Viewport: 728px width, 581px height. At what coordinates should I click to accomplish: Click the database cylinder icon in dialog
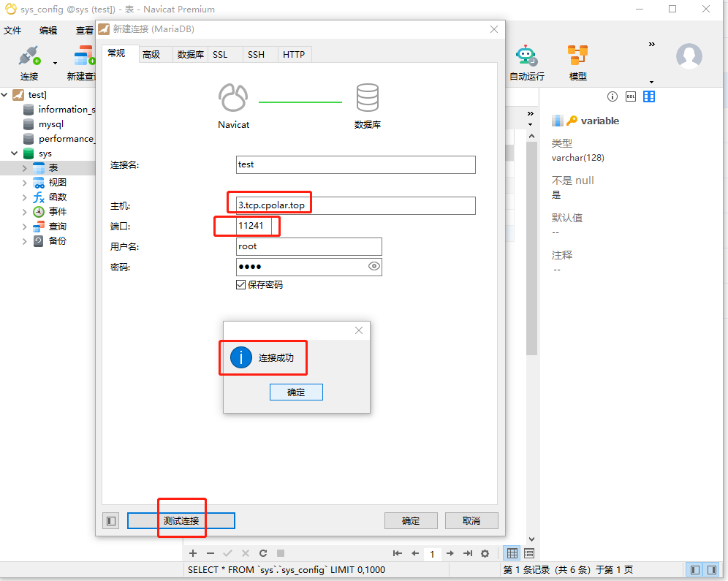367,97
